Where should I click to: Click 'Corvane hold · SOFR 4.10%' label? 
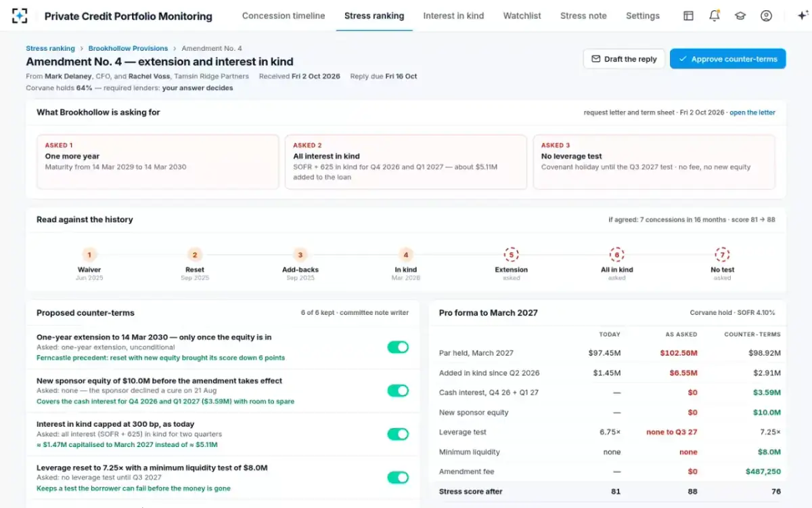pos(733,313)
